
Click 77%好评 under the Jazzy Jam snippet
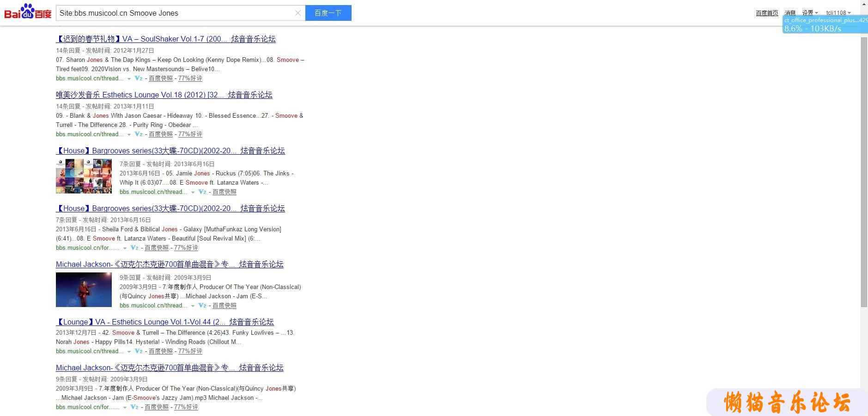point(186,407)
